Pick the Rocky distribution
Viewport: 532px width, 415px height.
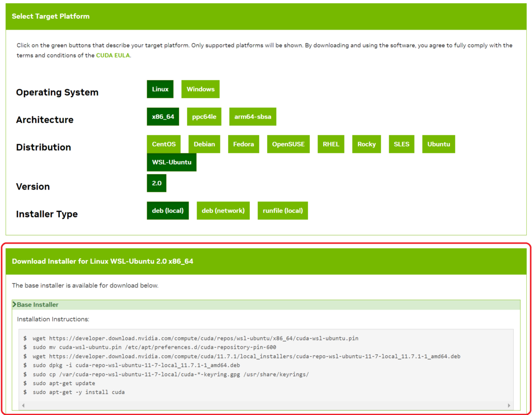pyautogui.click(x=366, y=144)
